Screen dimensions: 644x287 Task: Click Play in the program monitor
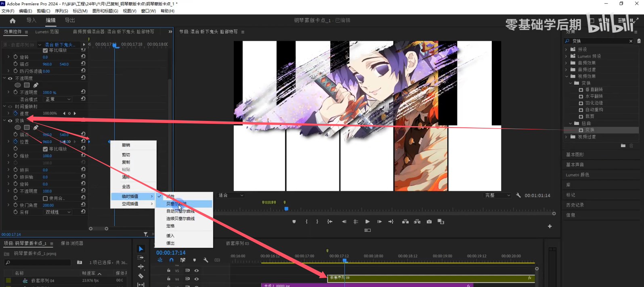(367, 222)
